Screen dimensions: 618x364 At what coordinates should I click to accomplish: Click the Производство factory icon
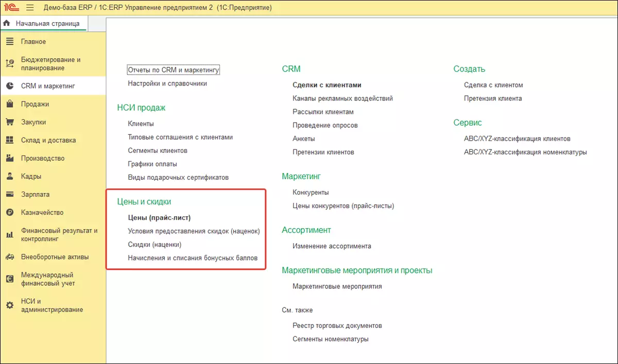point(10,158)
